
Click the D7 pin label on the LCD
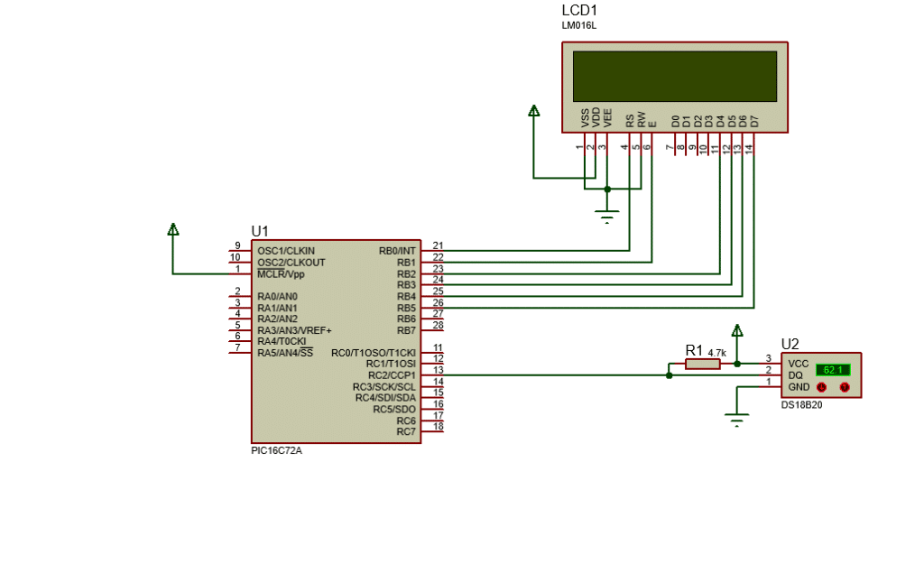(754, 122)
